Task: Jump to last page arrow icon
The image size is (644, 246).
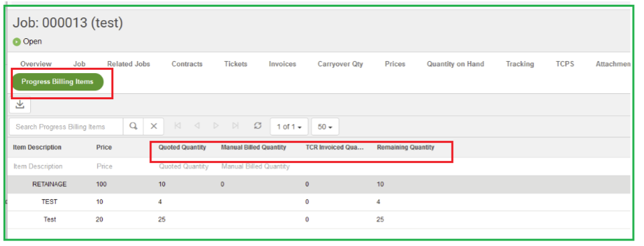Action: point(235,126)
